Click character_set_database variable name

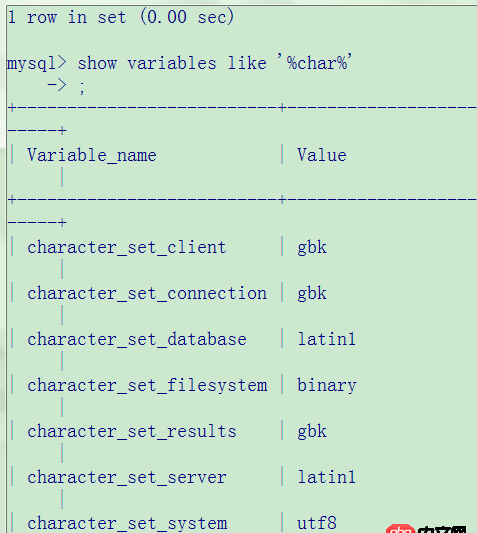[137, 339]
